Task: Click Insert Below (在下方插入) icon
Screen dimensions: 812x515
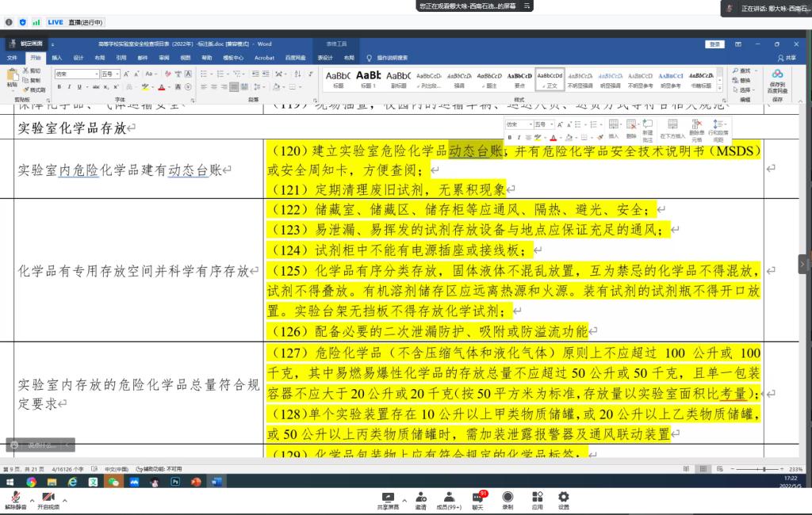Action: [x=671, y=128]
